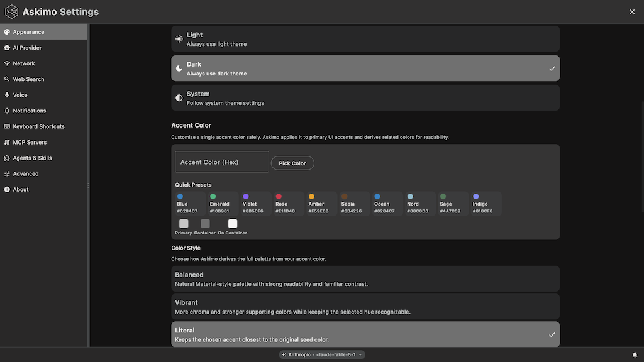Click the moon icon of Dark theme
The height and width of the screenshot is (362, 644).
(x=179, y=69)
